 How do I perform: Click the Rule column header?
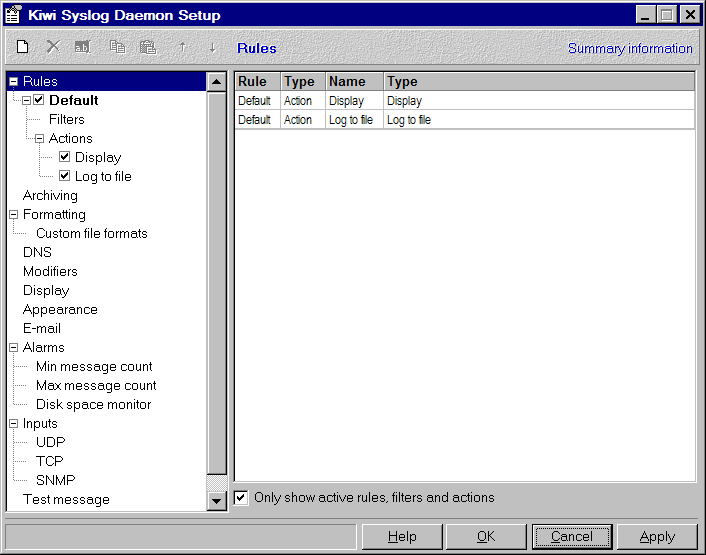point(258,81)
